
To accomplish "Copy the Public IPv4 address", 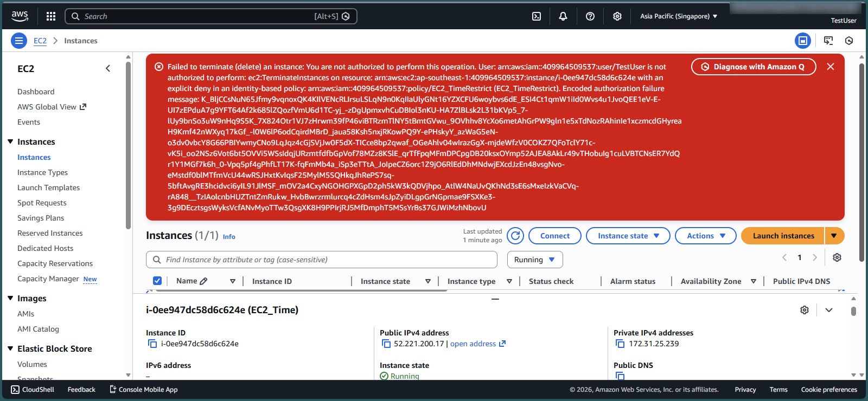I will coord(386,344).
